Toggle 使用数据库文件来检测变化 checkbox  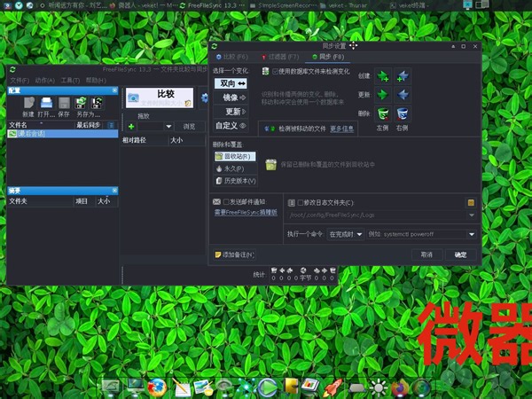pos(275,72)
